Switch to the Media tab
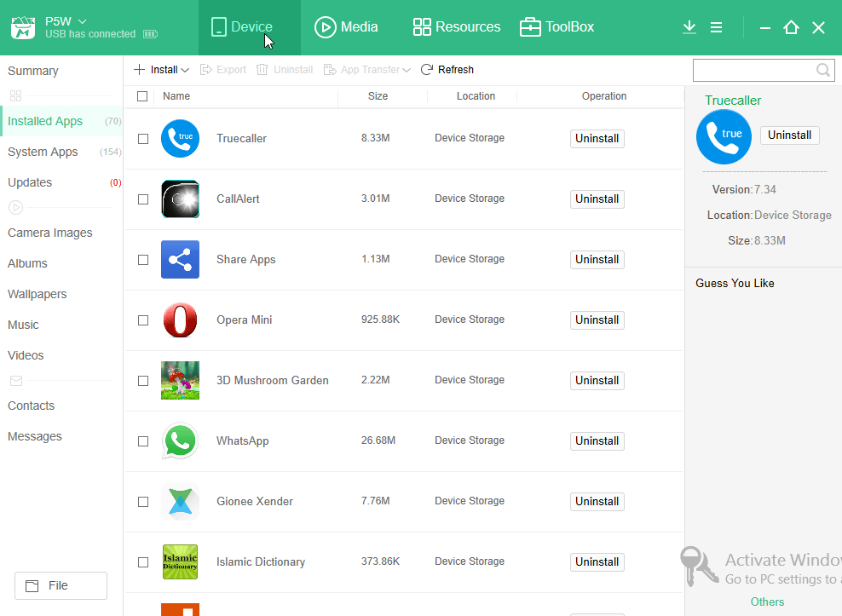Viewport: 842px width, 616px height. [346, 26]
